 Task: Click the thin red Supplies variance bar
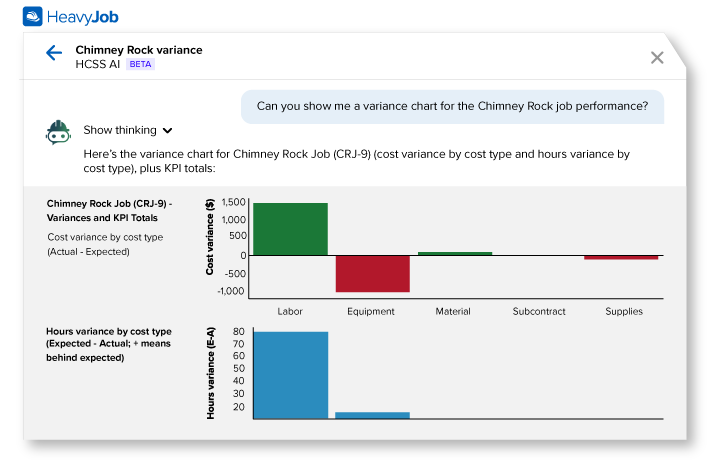[x=621, y=257]
